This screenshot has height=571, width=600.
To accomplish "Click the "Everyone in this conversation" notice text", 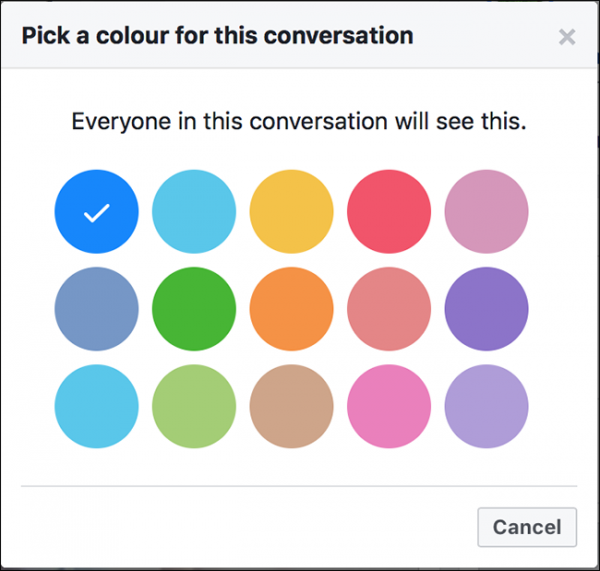I will (x=299, y=122).
